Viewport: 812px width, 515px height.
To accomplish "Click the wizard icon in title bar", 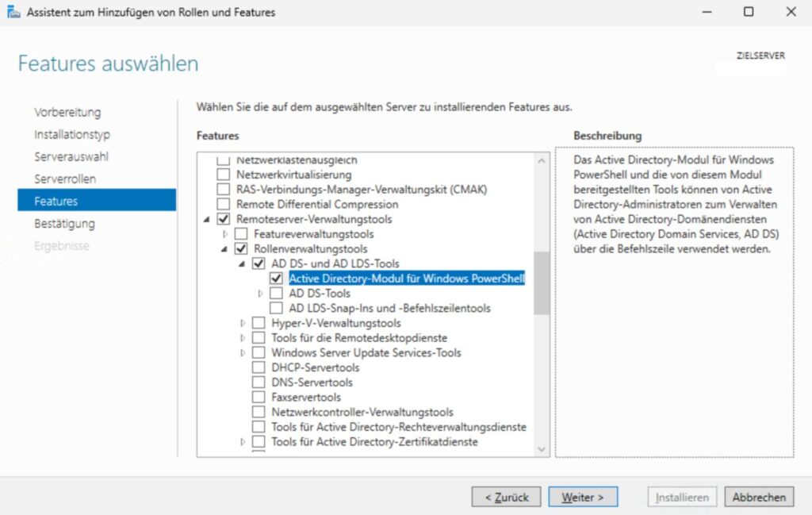I will 13,12.
